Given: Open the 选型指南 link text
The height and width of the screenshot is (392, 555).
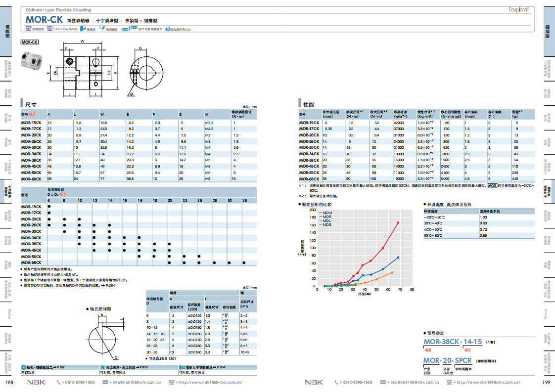Looking at the screenshot, I should tap(38, 29).
